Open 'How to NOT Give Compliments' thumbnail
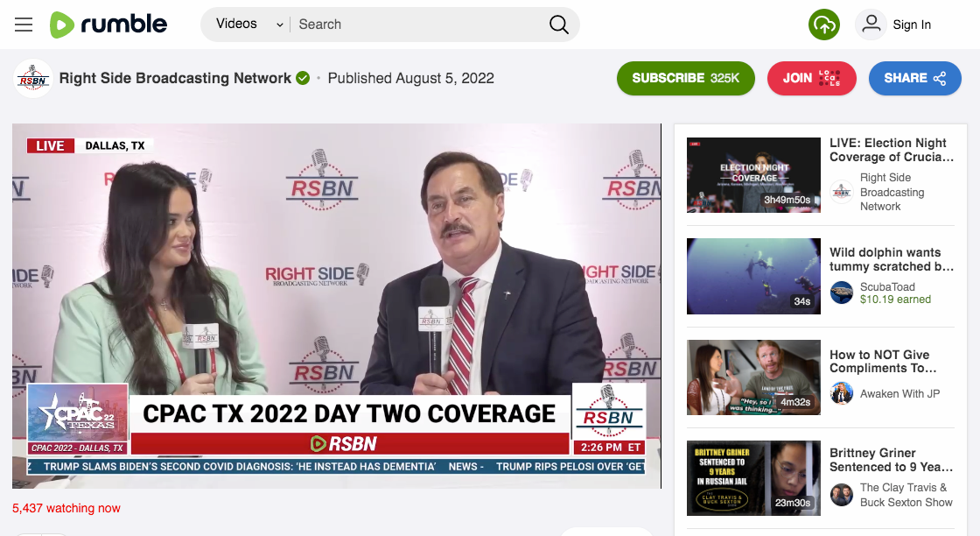Viewport: 980px width, 536px height. (753, 377)
